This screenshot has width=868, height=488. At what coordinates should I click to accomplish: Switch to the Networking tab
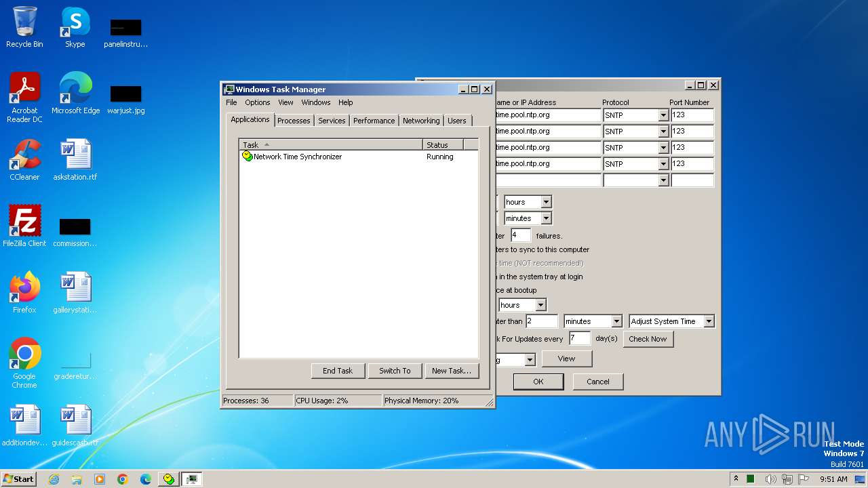[x=421, y=121]
